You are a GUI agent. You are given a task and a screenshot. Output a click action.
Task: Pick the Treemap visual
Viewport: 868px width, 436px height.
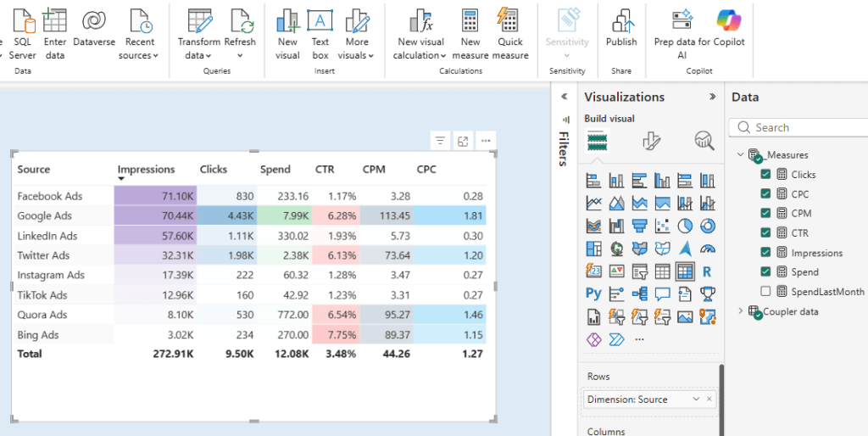(594, 249)
